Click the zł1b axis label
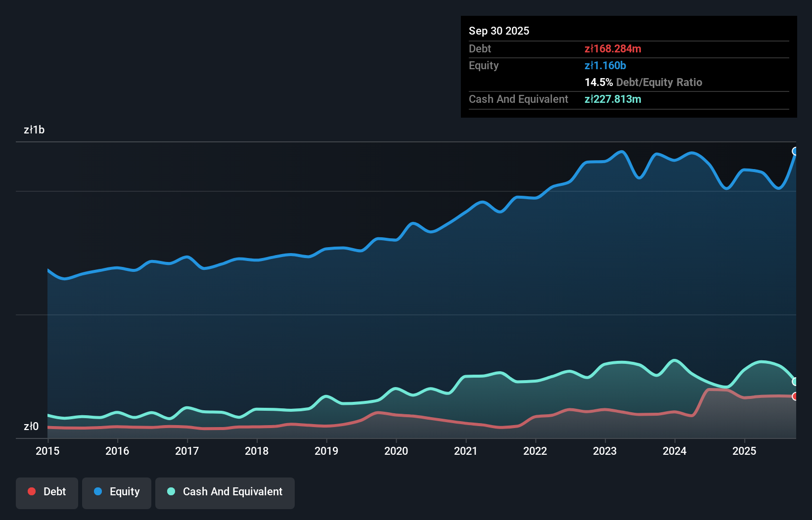Image resolution: width=812 pixels, height=520 pixels. pos(35,130)
